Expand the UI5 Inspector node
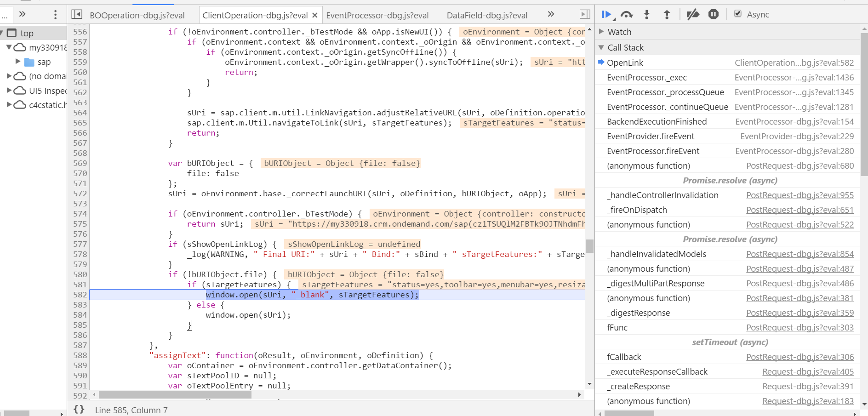 point(9,91)
